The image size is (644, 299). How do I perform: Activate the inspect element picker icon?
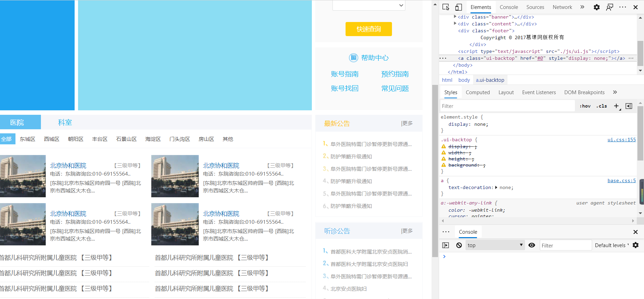[x=446, y=7]
